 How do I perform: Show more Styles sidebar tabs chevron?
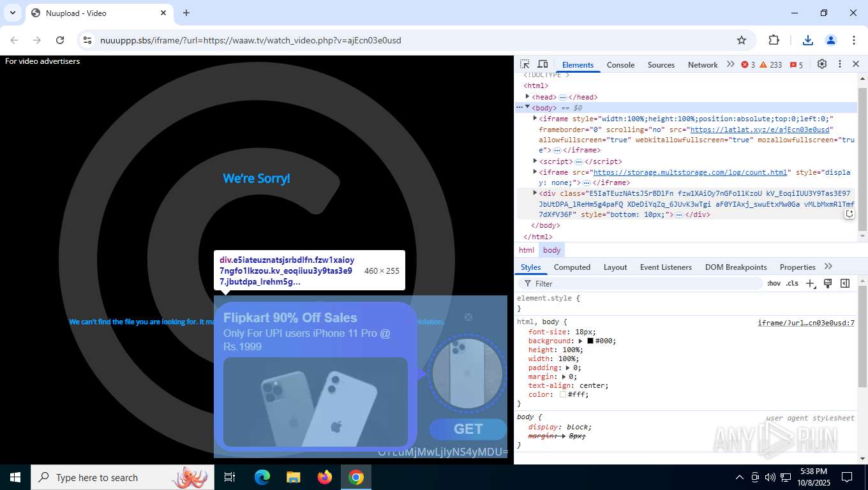[828, 267]
